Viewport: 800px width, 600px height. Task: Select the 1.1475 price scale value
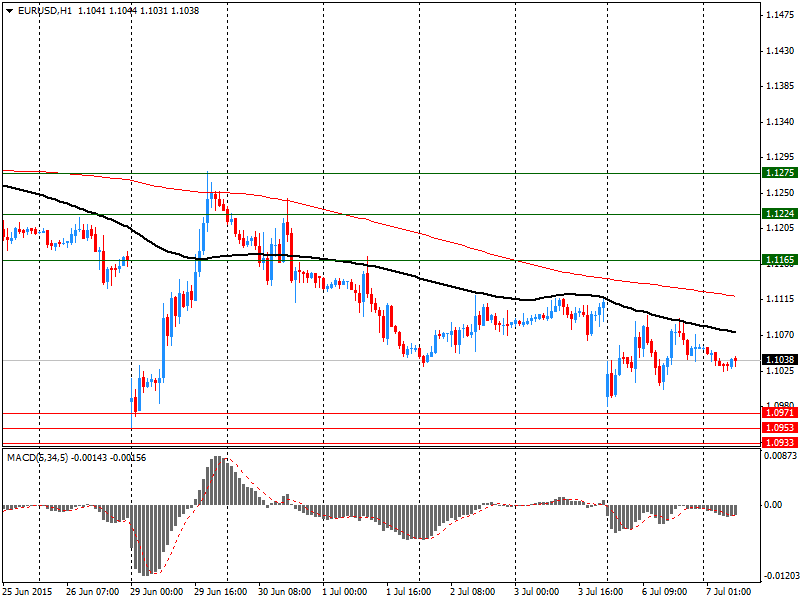point(780,15)
